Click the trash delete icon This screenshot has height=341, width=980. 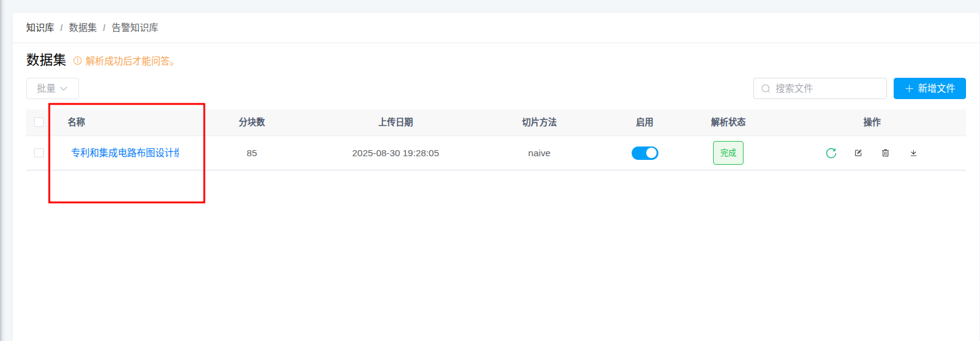click(x=886, y=153)
